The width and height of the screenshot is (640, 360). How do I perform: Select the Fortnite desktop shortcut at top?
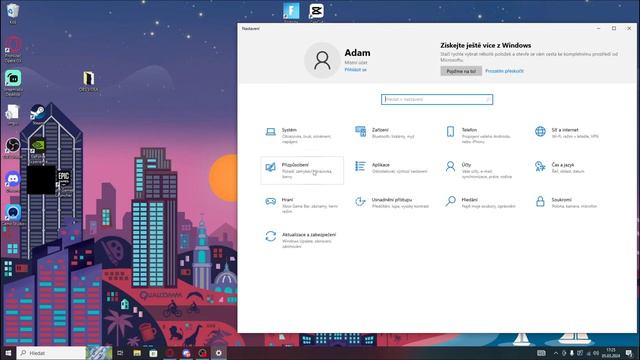point(291,12)
